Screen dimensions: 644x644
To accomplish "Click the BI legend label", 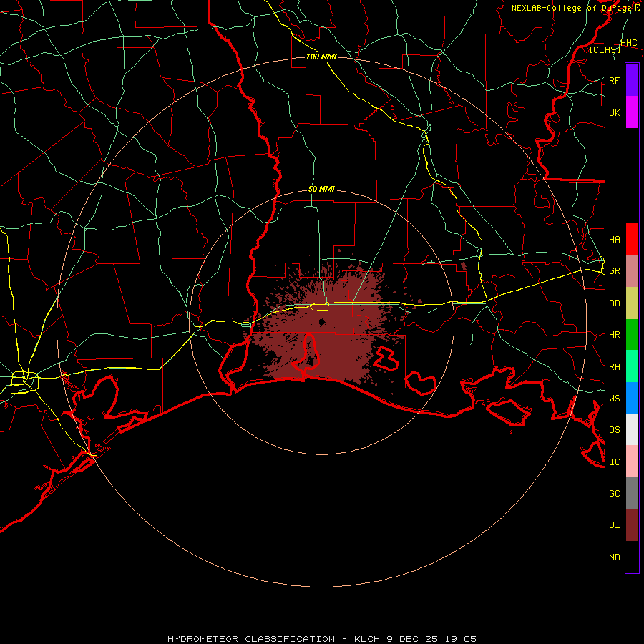I will click(614, 525).
